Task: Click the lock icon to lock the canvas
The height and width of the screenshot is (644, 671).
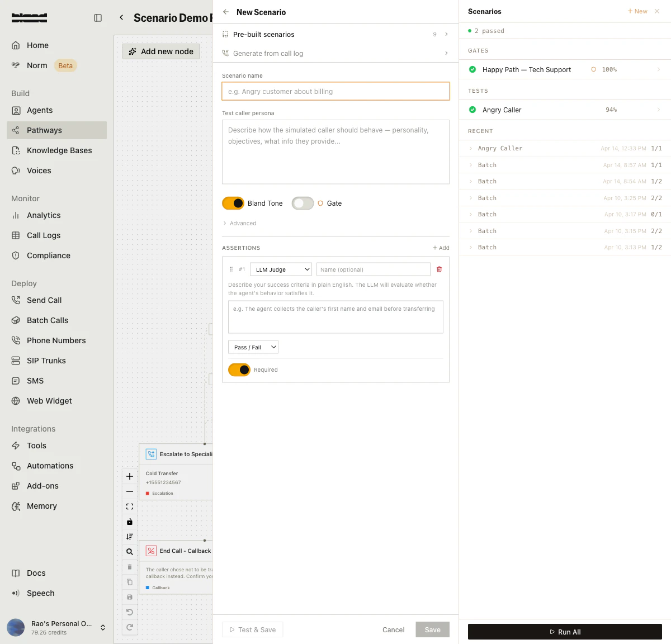Action: pos(129,522)
